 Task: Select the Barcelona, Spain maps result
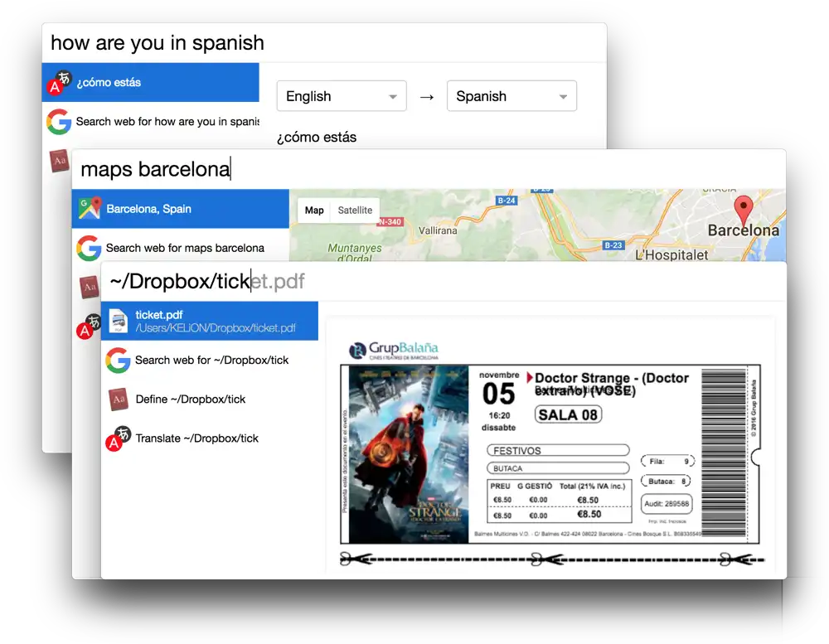181,209
